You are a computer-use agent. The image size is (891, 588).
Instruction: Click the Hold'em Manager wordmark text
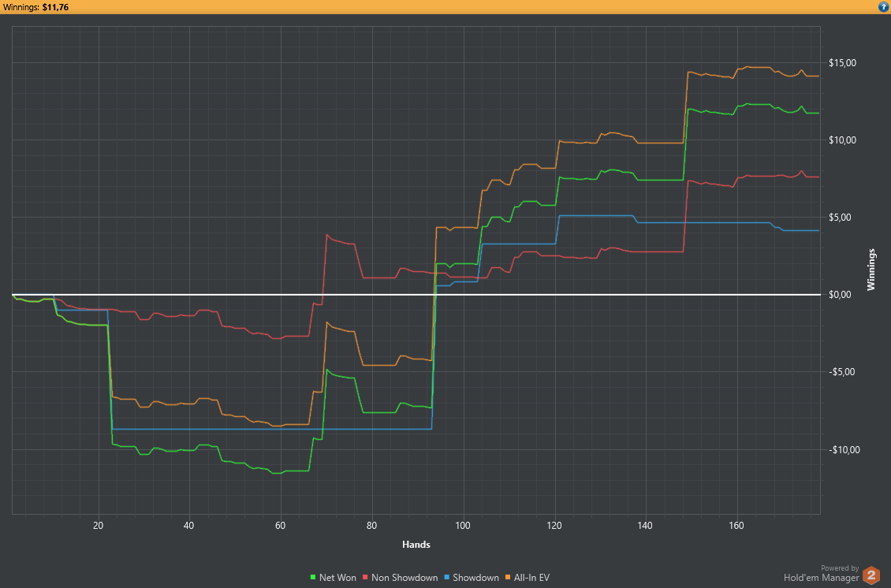(821, 578)
